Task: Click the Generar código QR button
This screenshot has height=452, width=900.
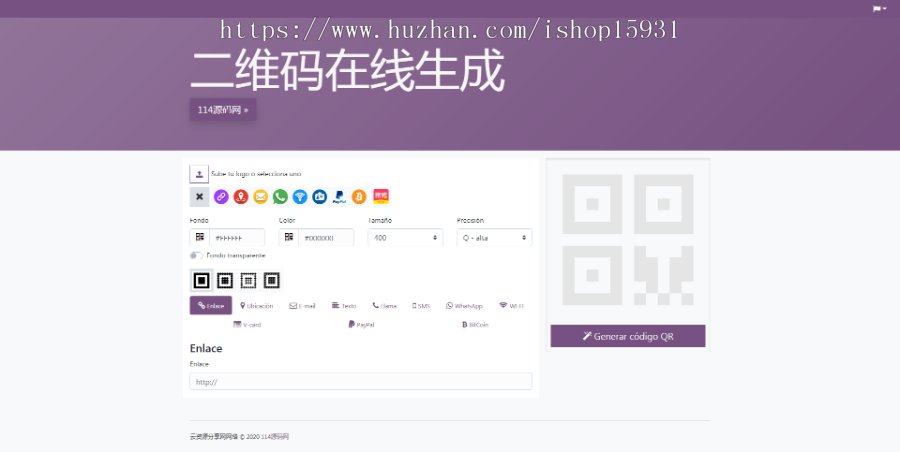Action: pos(628,336)
